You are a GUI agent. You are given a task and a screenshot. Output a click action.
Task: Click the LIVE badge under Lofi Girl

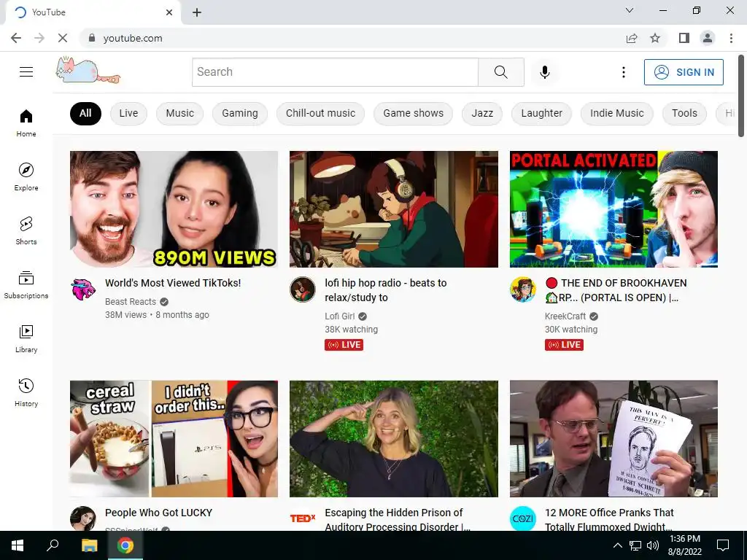coord(344,345)
